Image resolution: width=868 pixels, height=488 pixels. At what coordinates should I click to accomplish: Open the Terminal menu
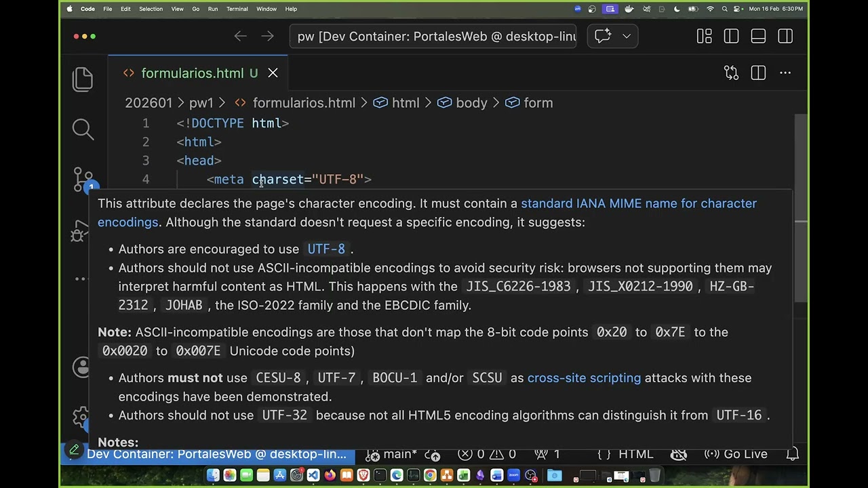(x=237, y=9)
